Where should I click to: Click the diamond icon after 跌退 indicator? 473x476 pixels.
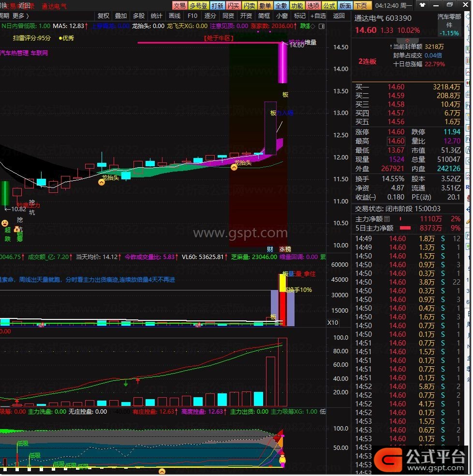click(312, 26)
